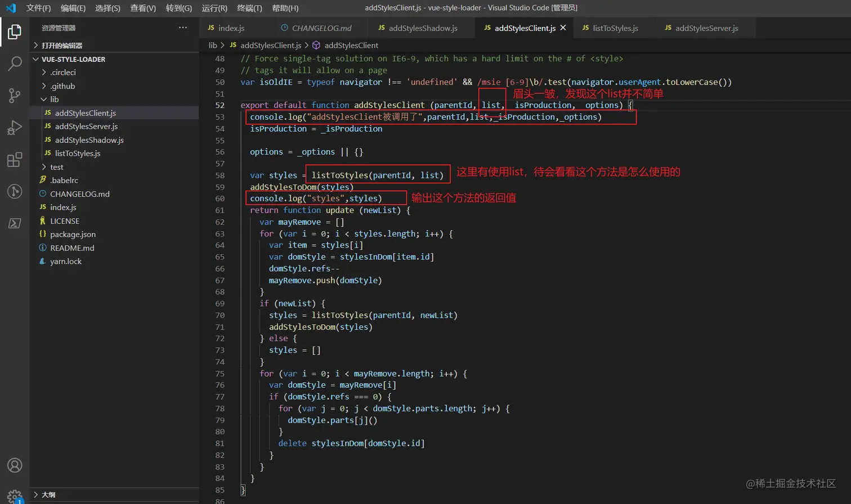Open the File (文件) menu

38,8
